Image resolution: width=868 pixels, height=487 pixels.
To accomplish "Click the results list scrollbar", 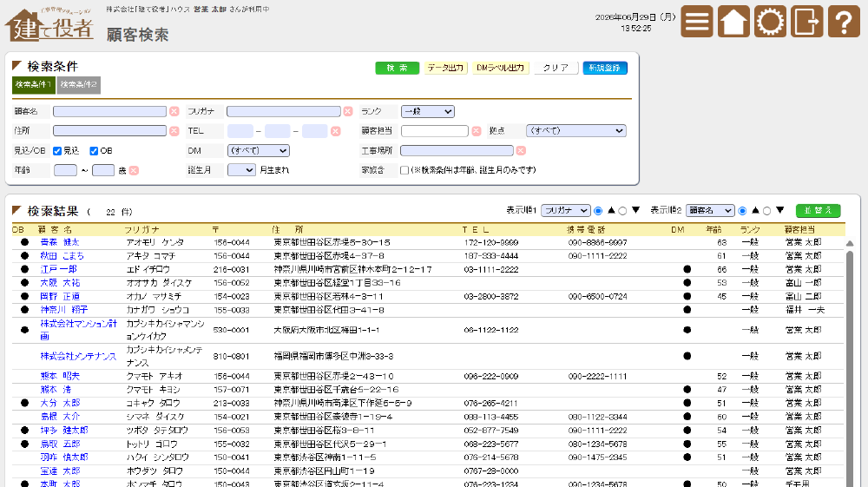I will [x=850, y=368].
